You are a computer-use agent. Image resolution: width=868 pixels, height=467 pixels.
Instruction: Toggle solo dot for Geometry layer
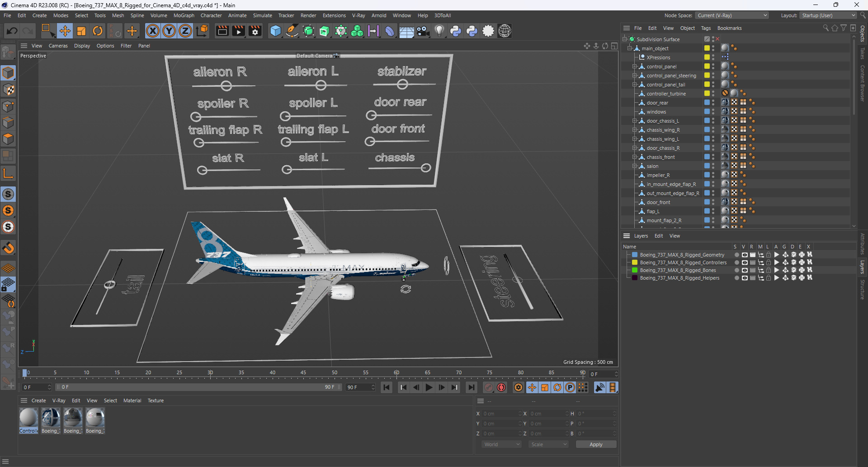pos(736,255)
